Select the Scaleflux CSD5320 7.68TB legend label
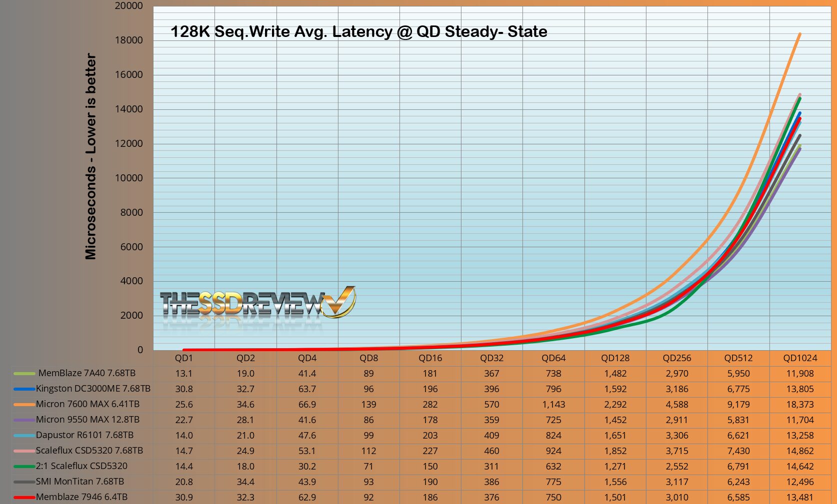 tap(89, 451)
